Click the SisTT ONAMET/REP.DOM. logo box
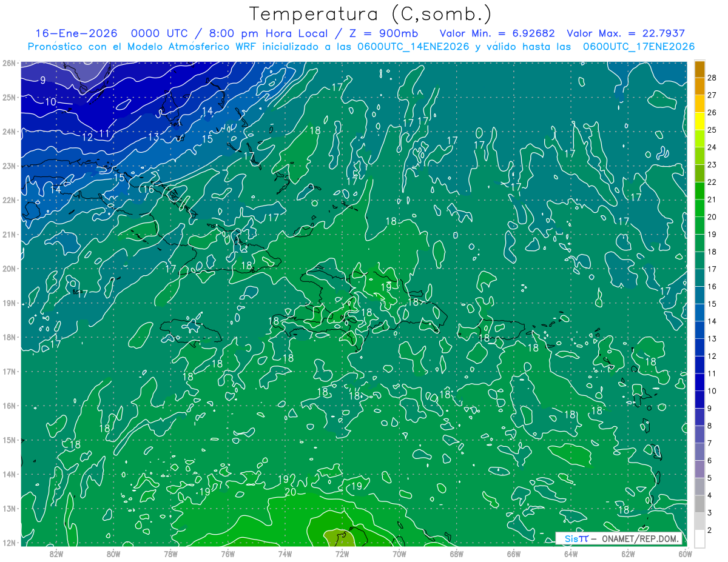The width and height of the screenshot is (728, 562). coord(619,538)
